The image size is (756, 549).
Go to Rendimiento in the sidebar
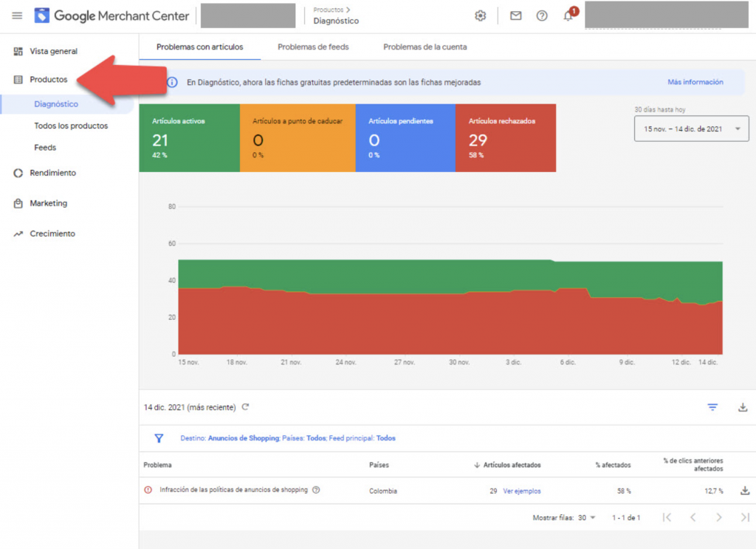[52, 173]
